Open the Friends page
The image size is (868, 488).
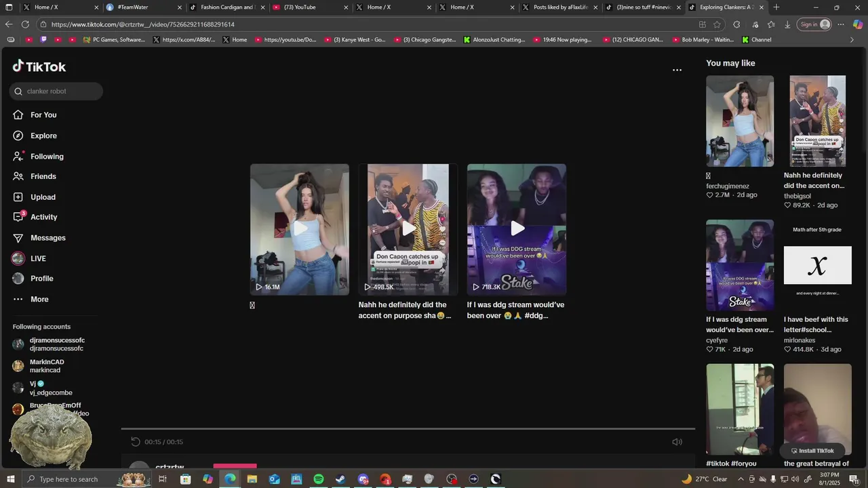click(35, 176)
